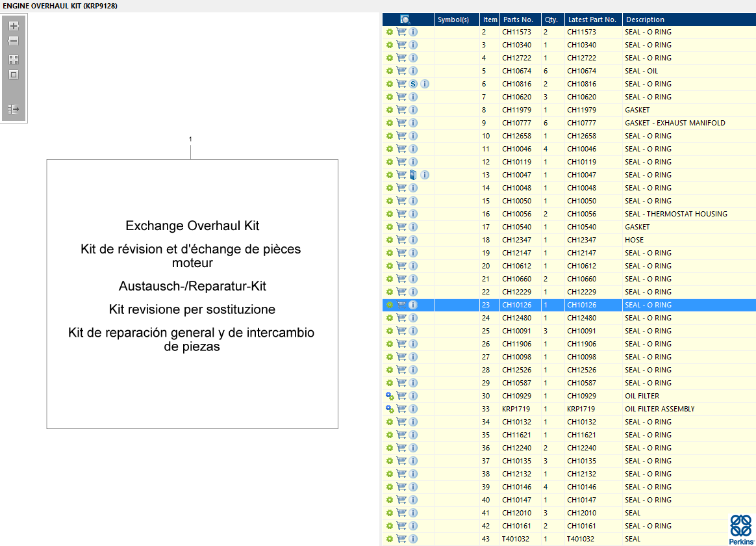Click blue gears icon on item 30 OIL FILTER

pyautogui.click(x=390, y=396)
